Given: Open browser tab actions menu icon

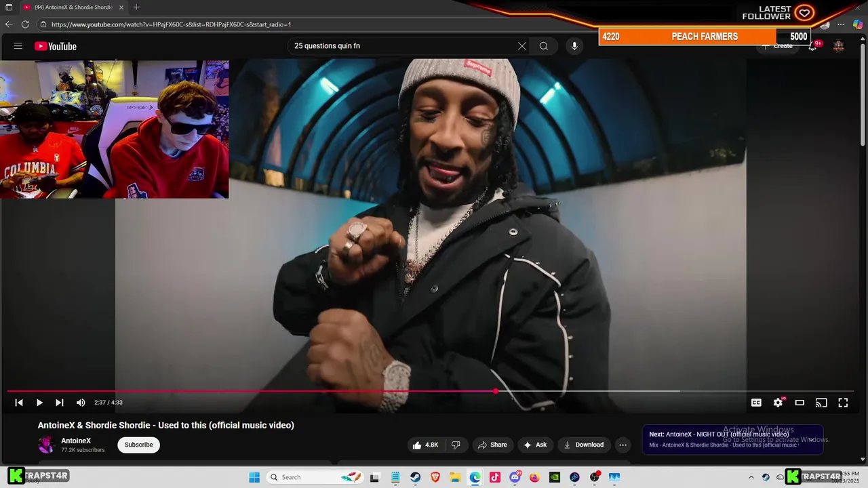Looking at the screenshot, I should pos(9,7).
